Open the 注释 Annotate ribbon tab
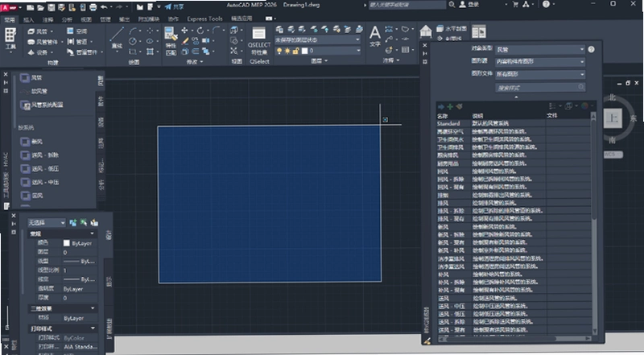Screen dimensions: 644x355 point(47,19)
